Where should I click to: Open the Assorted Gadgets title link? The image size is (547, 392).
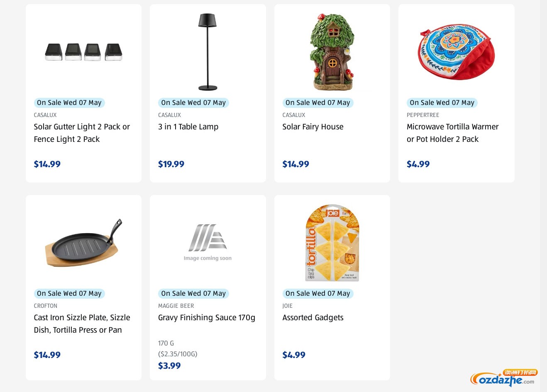[x=313, y=317]
